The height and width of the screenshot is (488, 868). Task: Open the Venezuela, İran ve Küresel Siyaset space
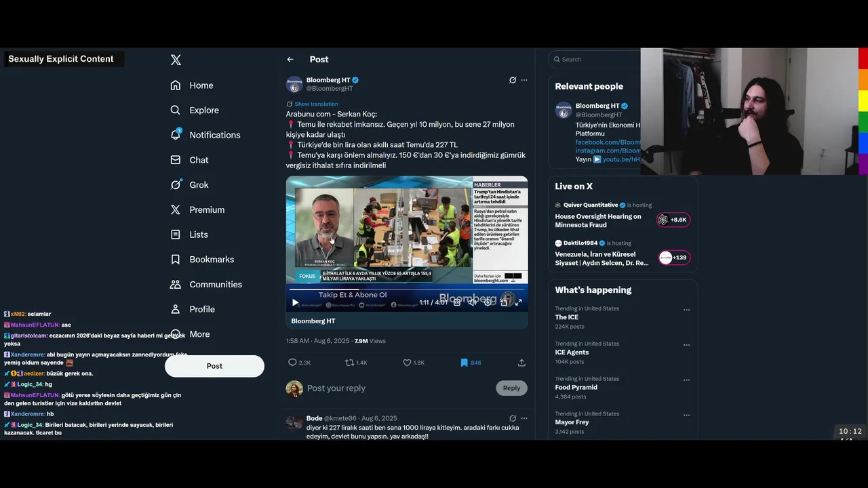click(x=601, y=258)
